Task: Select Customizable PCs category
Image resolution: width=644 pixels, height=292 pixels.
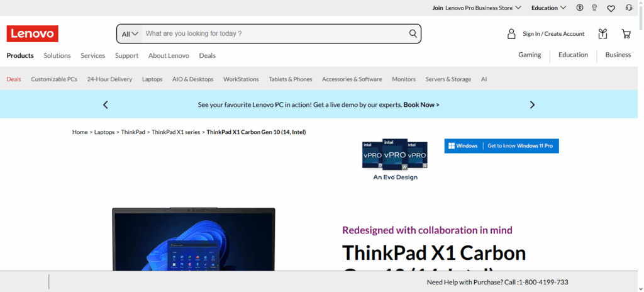Action: [x=54, y=79]
